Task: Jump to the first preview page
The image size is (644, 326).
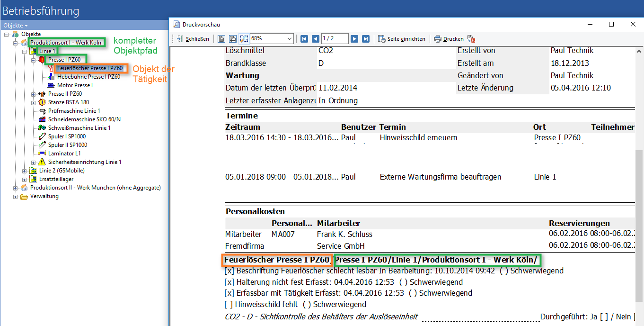Action: (x=304, y=39)
